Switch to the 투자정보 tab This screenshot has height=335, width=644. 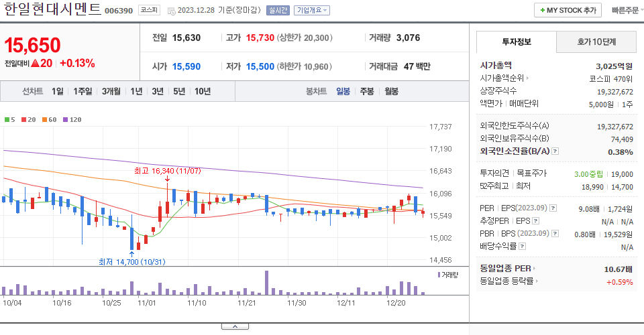(x=517, y=42)
